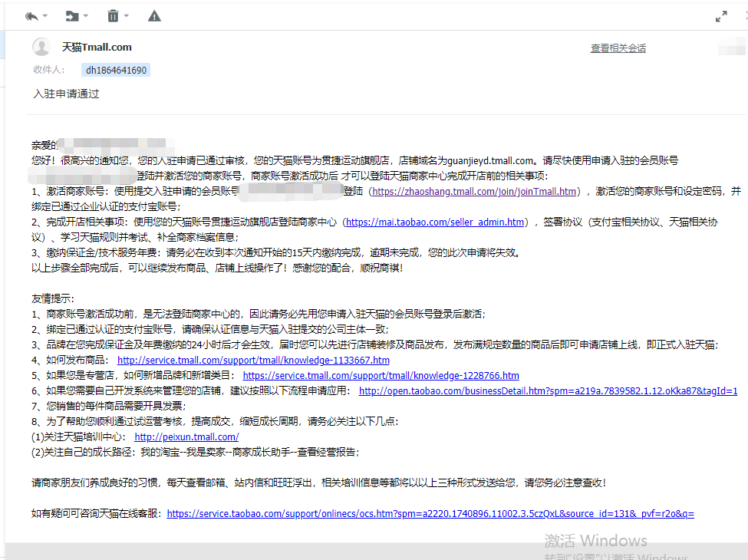Open service.taobao.com online support link
Screen dimensions: 748x560
pos(430,514)
